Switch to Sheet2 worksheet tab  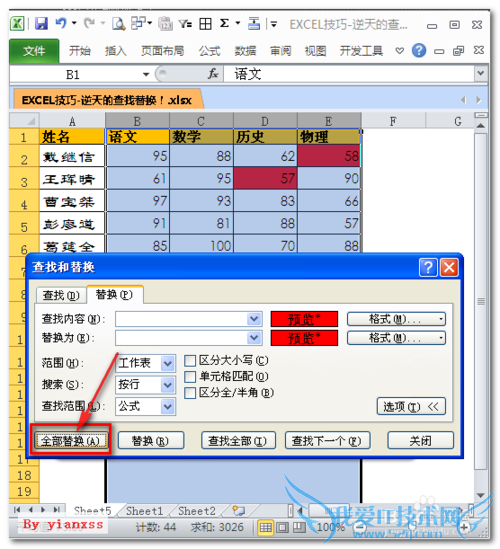click(x=197, y=511)
